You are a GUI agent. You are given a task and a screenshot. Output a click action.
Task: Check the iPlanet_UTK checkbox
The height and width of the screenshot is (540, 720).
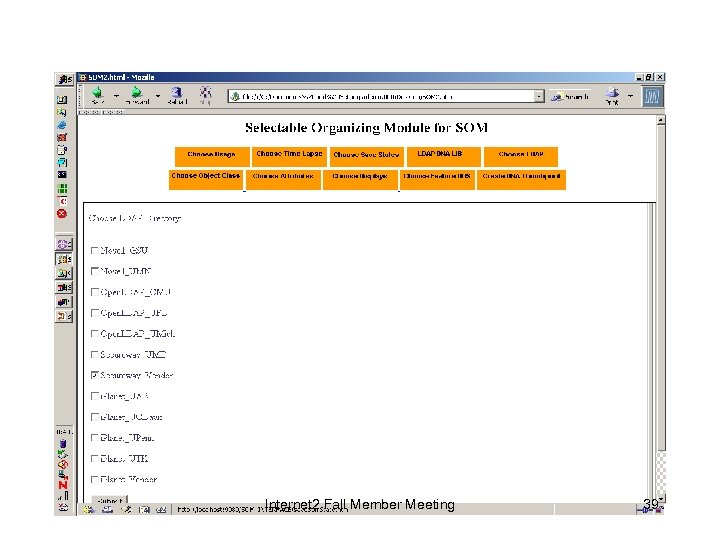pos(95,458)
